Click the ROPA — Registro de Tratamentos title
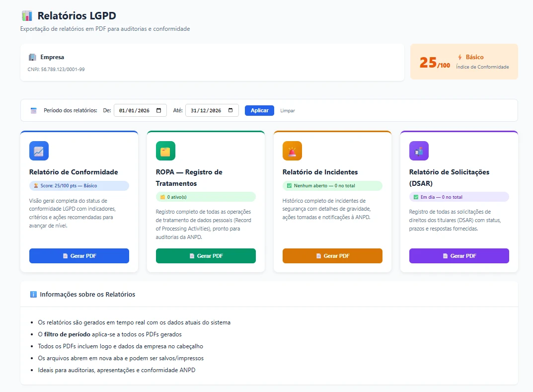 (189, 178)
